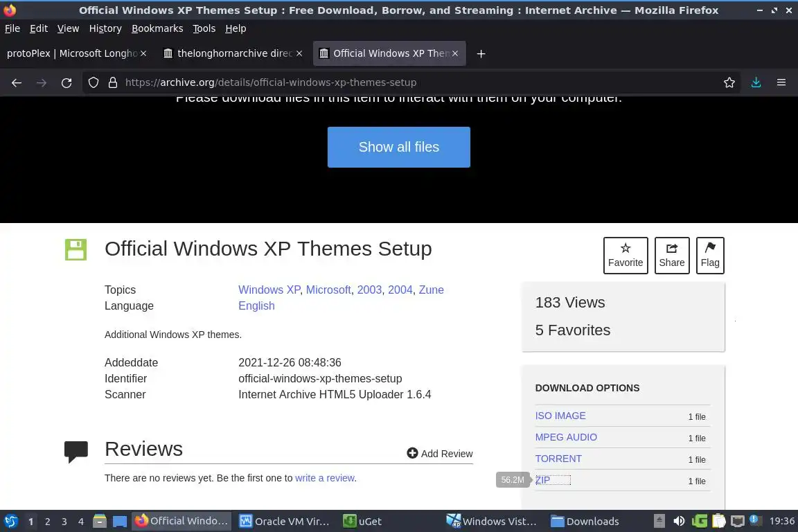The width and height of the screenshot is (798, 532).
Task: Open the 2004 topic link
Action: [400, 290]
